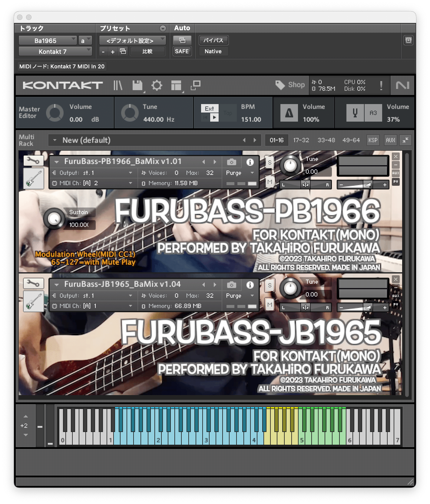Open the Shop tag icon
430x504 pixels.
(x=280, y=85)
